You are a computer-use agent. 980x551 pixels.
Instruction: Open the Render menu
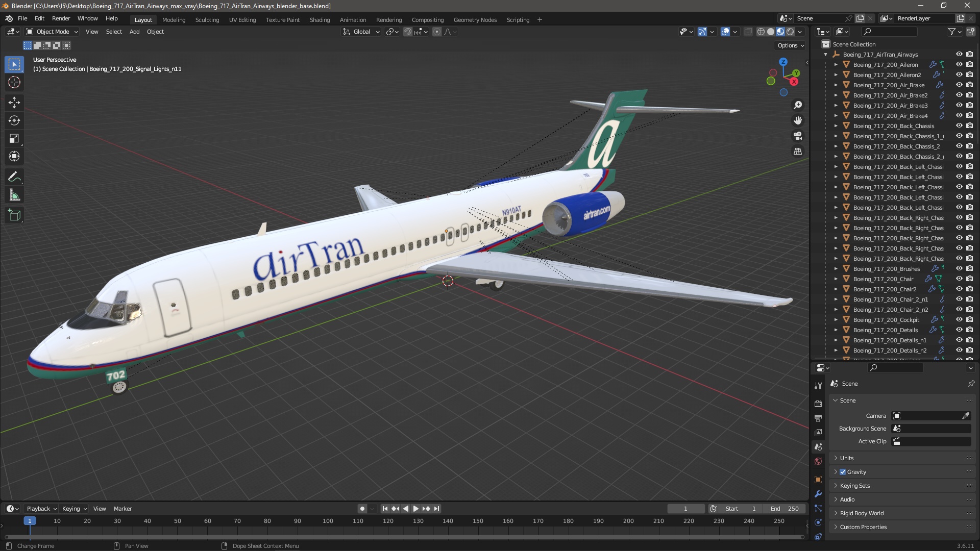pyautogui.click(x=61, y=18)
